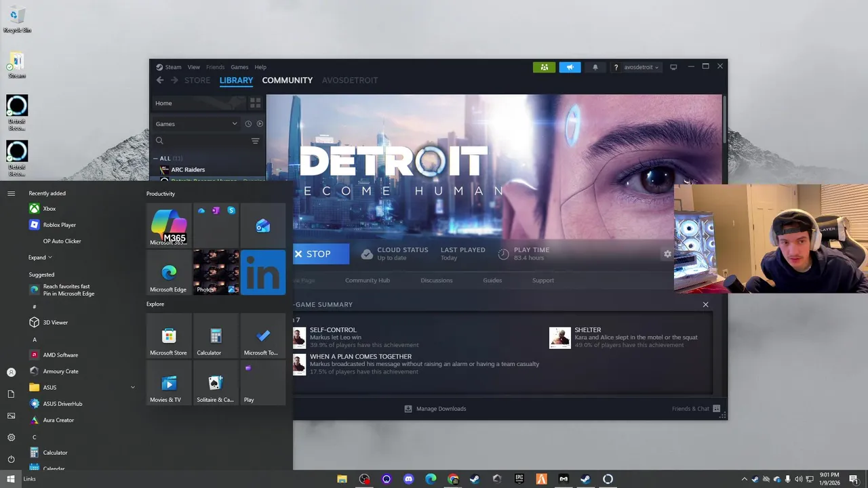This screenshot has width=868, height=488.
Task: Open the Community Hub tab
Action: pyautogui.click(x=368, y=280)
